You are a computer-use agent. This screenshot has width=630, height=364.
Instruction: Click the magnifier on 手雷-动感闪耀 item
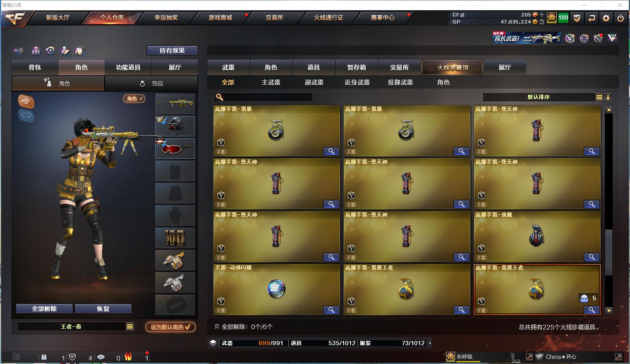click(x=331, y=310)
